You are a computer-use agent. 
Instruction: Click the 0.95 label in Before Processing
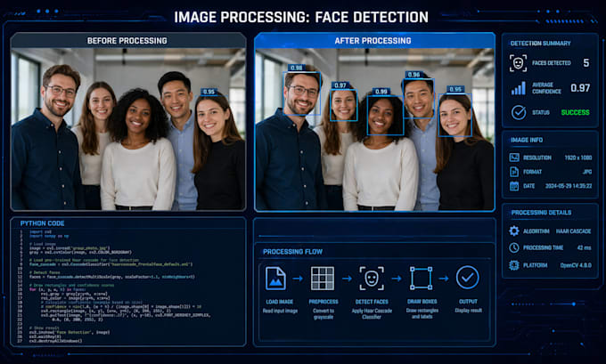click(209, 92)
